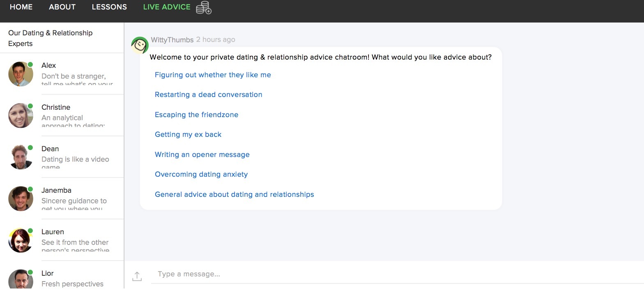Choose "Writing an opener message" link
This screenshot has height=300, width=644.
(202, 155)
